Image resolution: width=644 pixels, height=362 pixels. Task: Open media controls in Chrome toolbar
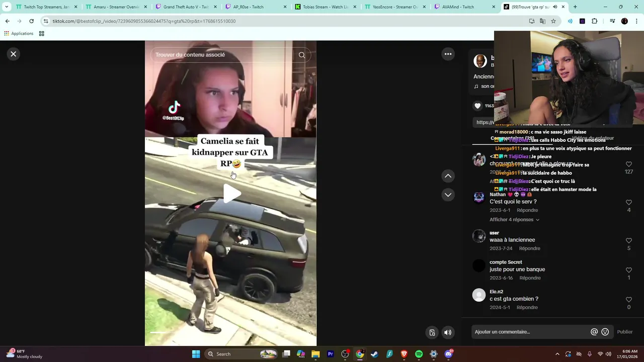coord(612,21)
